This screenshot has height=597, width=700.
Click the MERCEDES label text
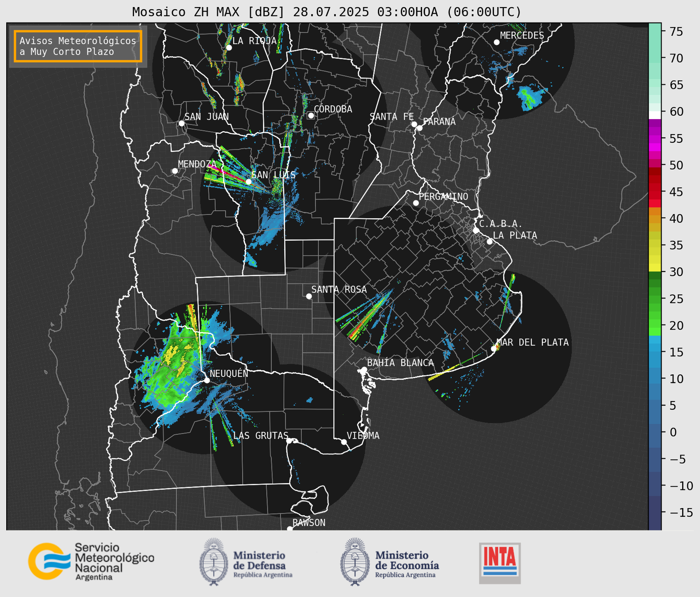[x=522, y=36]
